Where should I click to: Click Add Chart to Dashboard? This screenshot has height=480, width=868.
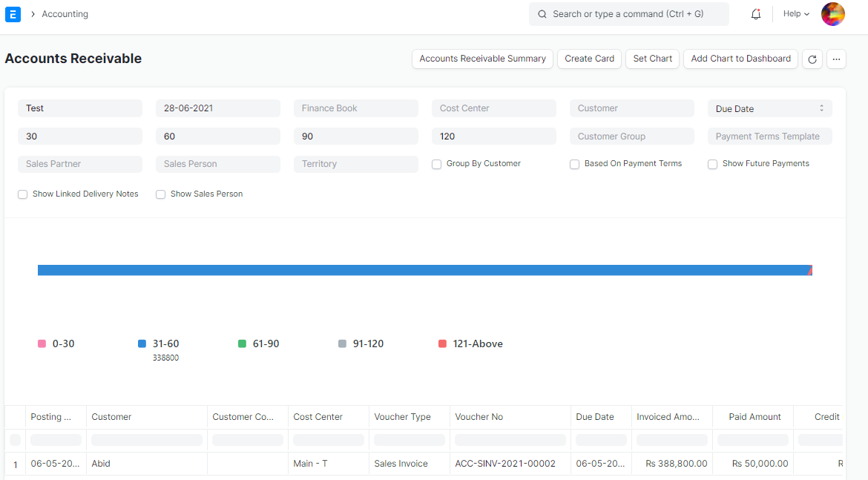(740, 59)
